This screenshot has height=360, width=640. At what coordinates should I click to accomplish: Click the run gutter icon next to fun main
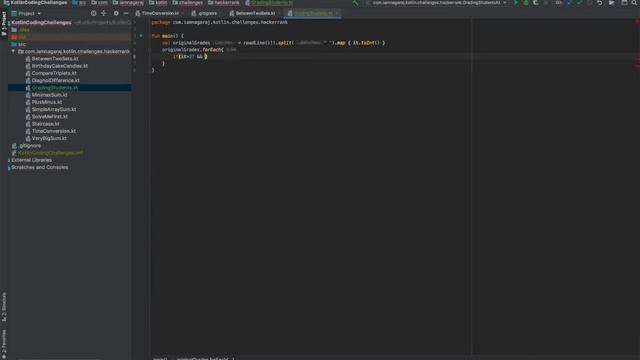tap(141, 36)
